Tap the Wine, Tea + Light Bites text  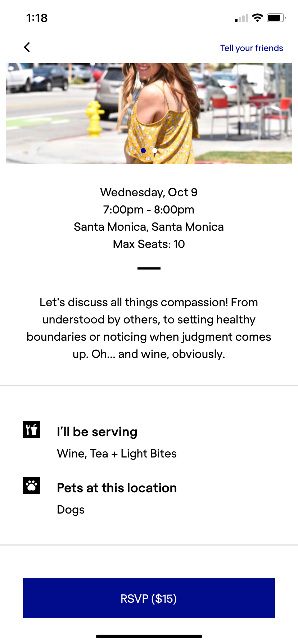(x=117, y=454)
